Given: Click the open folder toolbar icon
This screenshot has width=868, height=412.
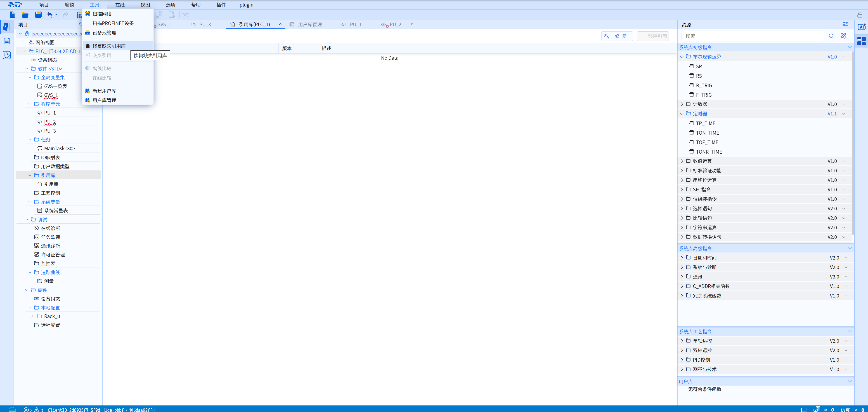Looking at the screenshot, I should 25,14.
